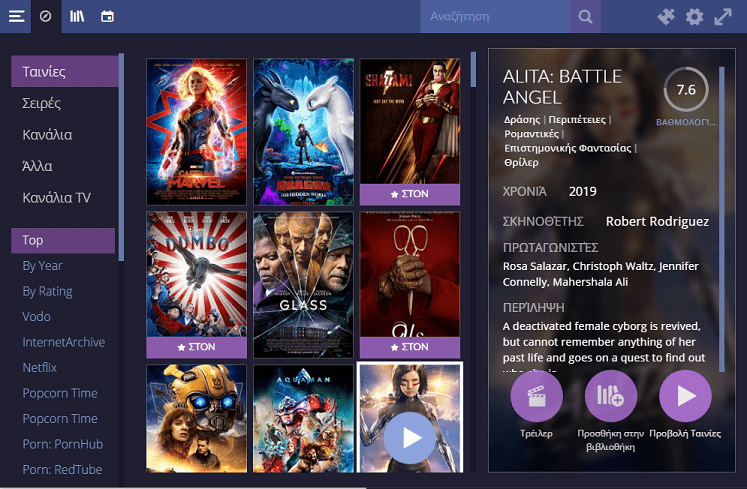Open the Porn: RedTube source
Viewport: 747px width, 489px height.
tap(62, 469)
